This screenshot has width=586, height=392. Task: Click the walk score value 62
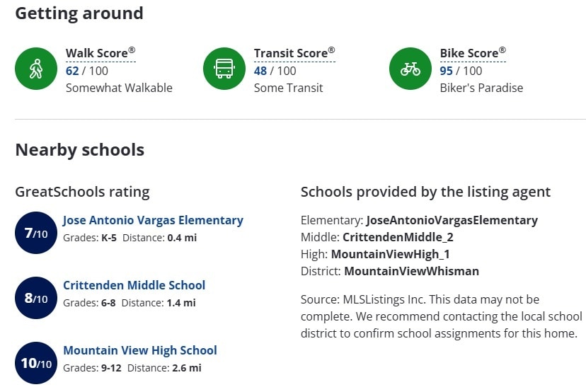[x=72, y=71]
